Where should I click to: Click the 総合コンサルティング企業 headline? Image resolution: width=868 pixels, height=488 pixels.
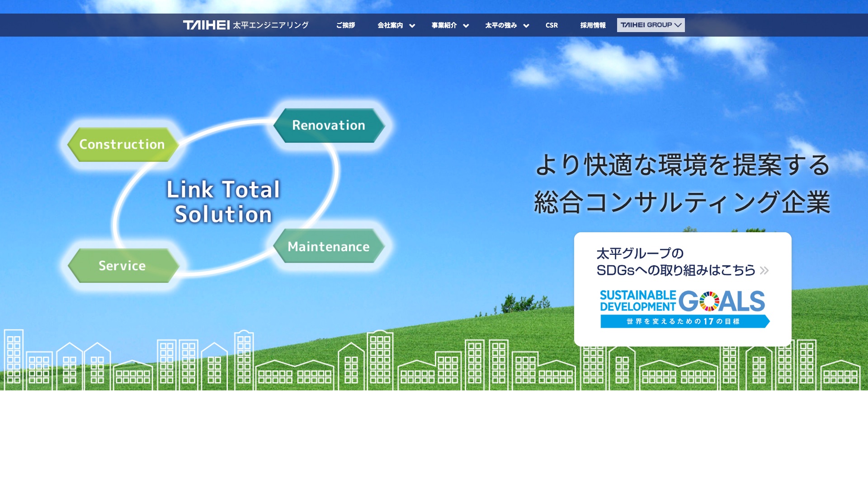[x=682, y=202]
